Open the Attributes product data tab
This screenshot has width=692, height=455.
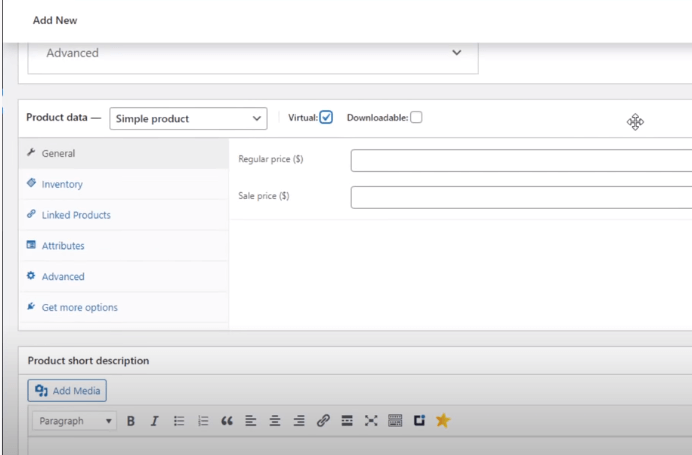(x=124, y=246)
